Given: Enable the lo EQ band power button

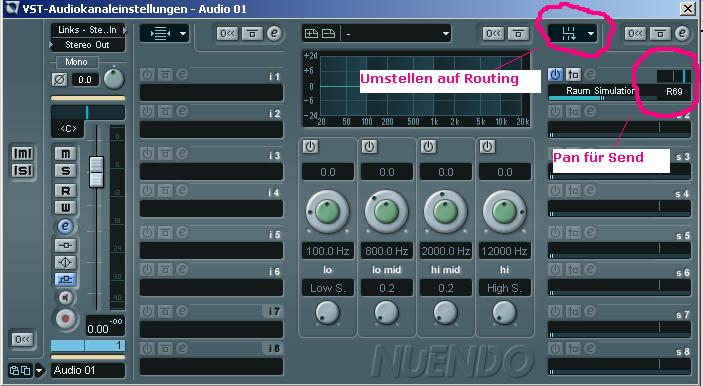Looking at the screenshot, I should (x=310, y=147).
